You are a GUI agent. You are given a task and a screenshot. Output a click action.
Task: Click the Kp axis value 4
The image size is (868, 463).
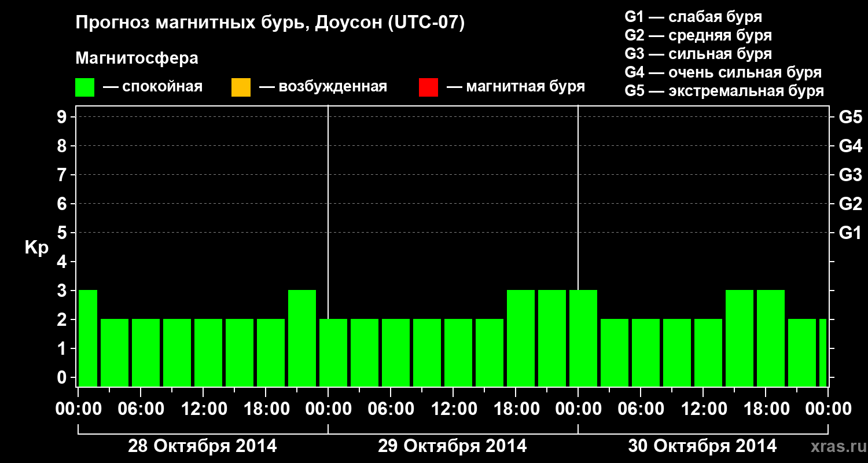62,262
